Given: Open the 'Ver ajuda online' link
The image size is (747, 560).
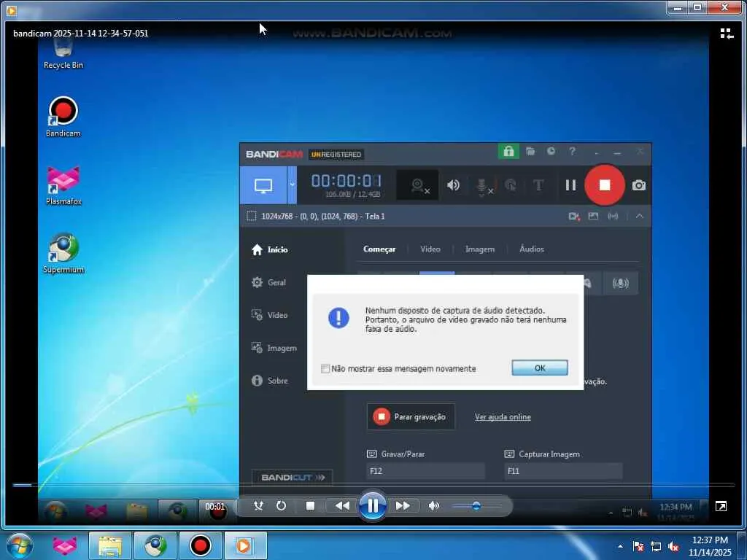Looking at the screenshot, I should (503, 417).
